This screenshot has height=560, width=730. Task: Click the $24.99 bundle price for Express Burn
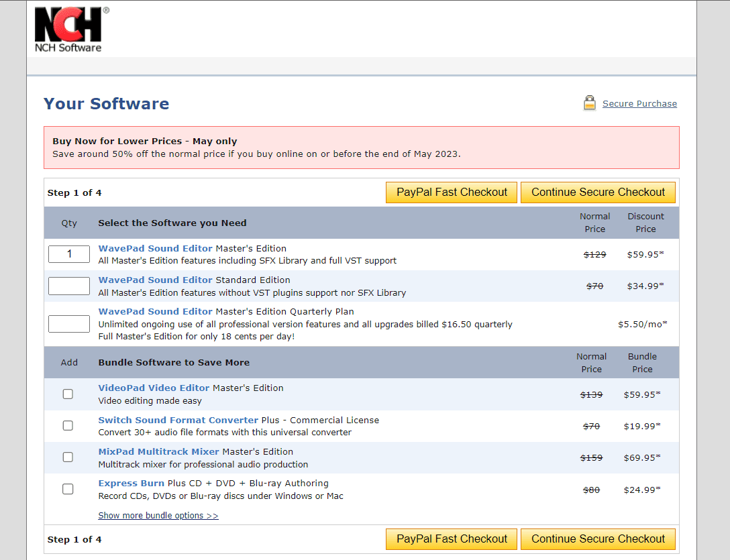click(642, 490)
